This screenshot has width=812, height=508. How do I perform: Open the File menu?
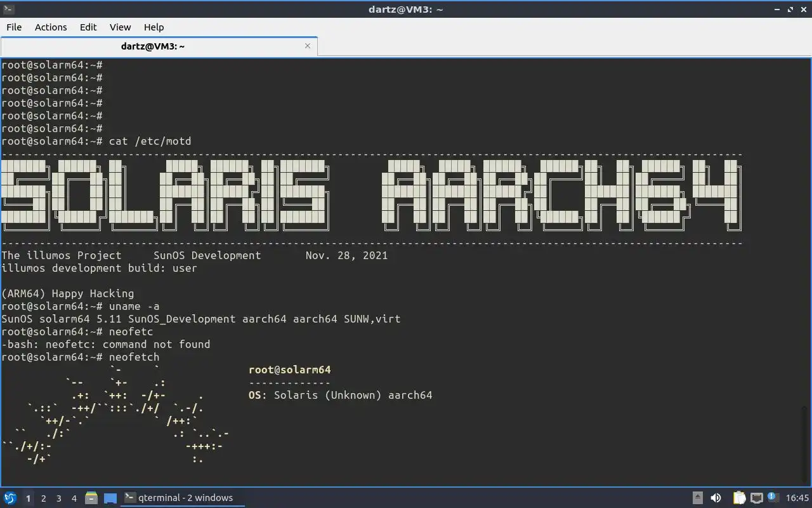point(14,27)
